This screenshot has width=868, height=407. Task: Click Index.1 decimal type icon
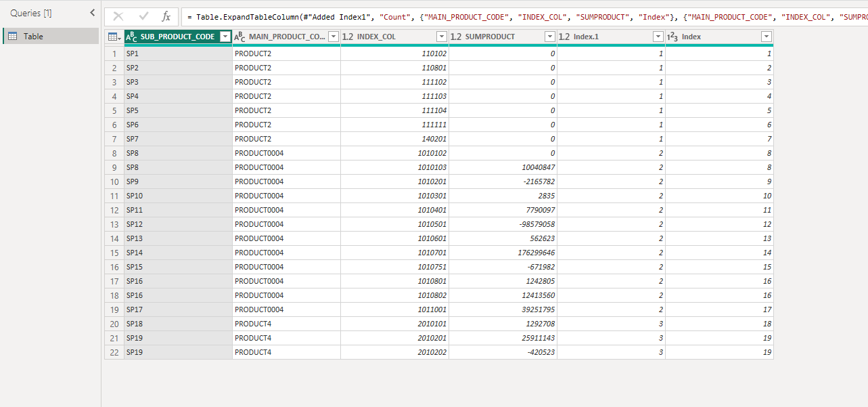point(564,37)
